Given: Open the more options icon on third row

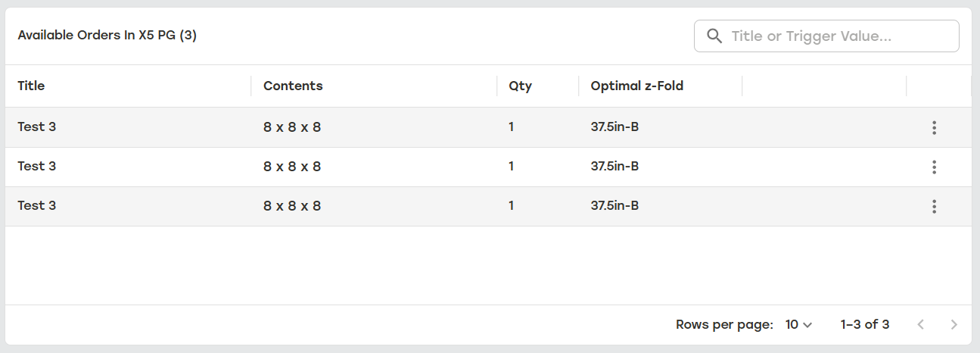Looking at the screenshot, I should coord(934,206).
